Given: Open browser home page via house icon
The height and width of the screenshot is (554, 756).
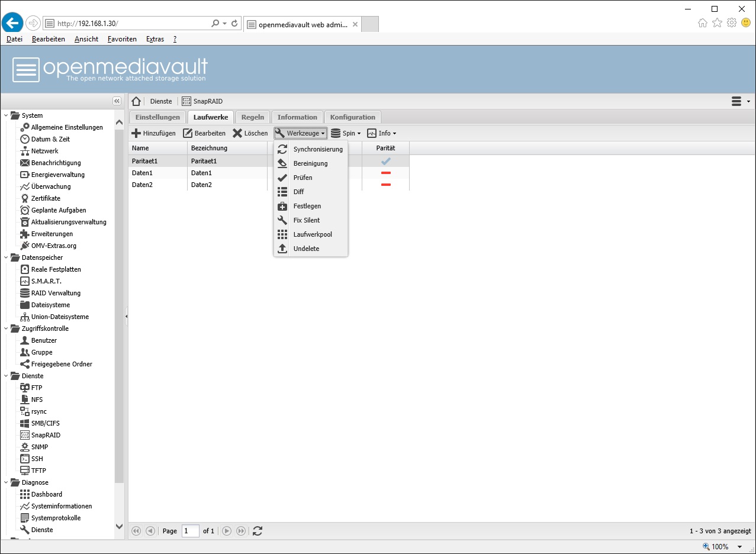Looking at the screenshot, I should tap(703, 23).
